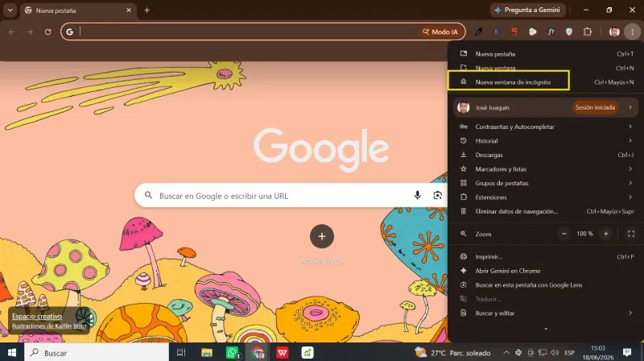Click the K extension icon
This screenshot has height=361, width=644.
497,31
